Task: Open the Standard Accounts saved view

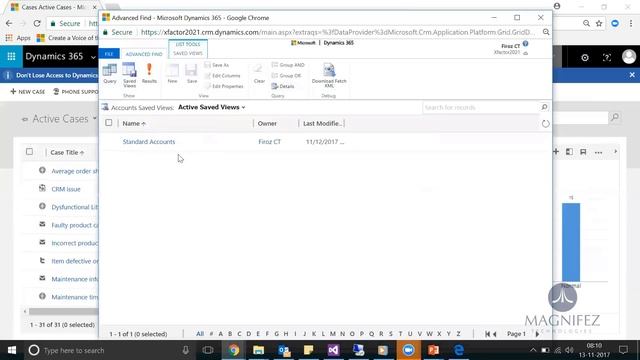Action: [x=149, y=142]
